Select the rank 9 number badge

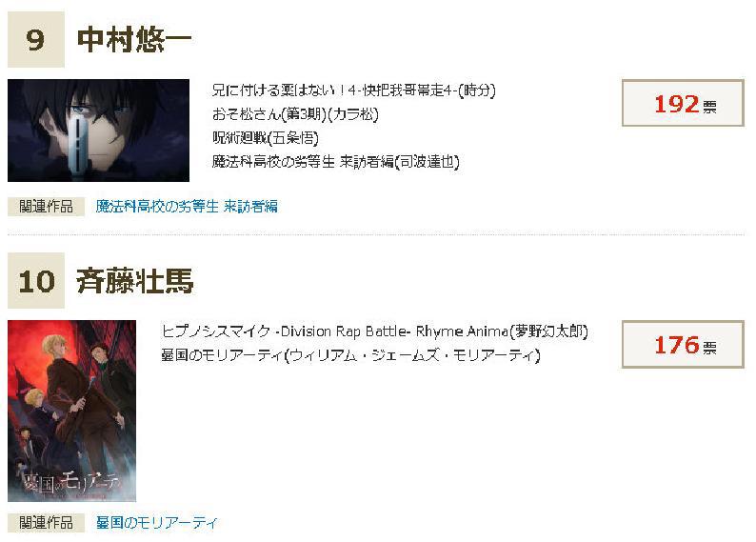[36, 40]
